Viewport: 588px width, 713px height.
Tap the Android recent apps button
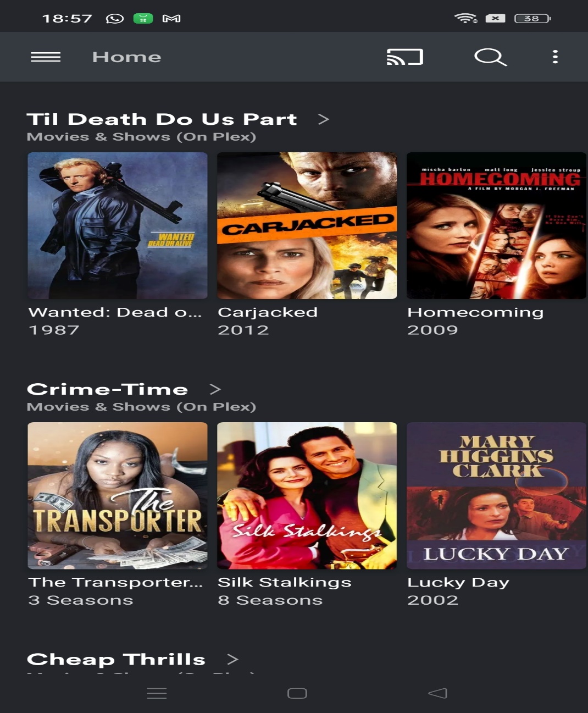click(157, 693)
